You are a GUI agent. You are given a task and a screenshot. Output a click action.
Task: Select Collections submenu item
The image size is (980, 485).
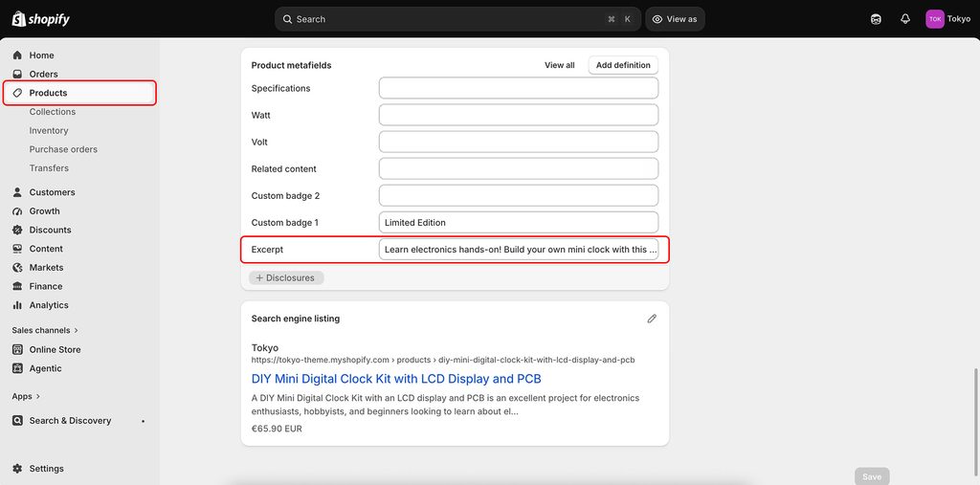[x=53, y=112]
